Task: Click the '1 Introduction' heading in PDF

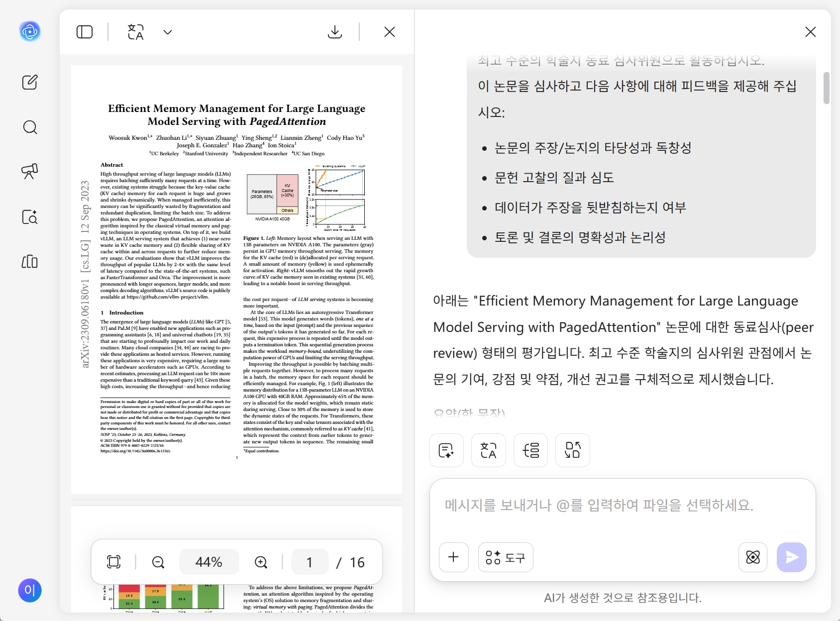Action: [122, 312]
